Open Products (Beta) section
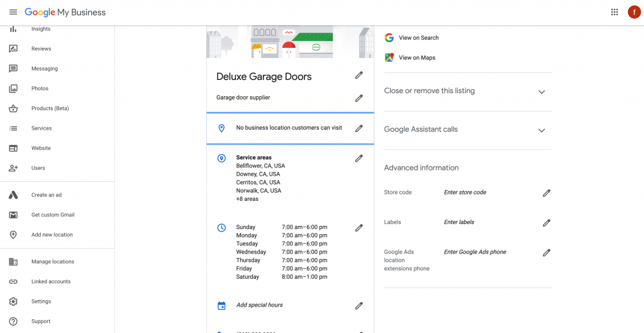This screenshot has width=644, height=333. coord(50,108)
